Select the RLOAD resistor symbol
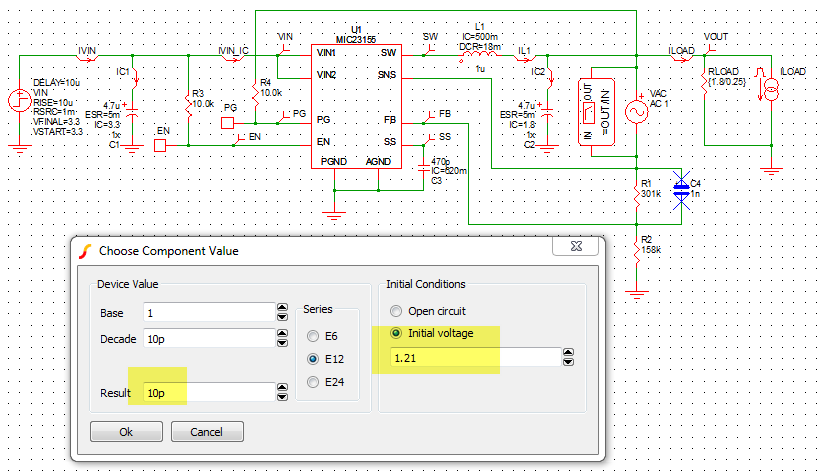 704,83
